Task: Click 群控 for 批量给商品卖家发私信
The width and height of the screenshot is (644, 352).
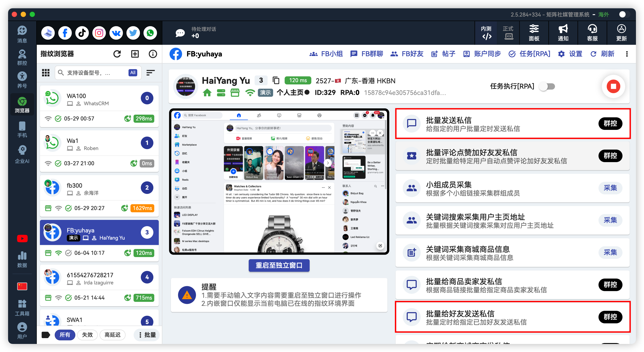Action: (x=610, y=285)
